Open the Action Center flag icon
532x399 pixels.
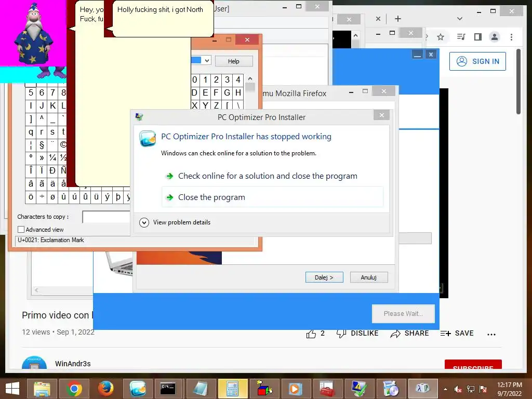pos(483,389)
